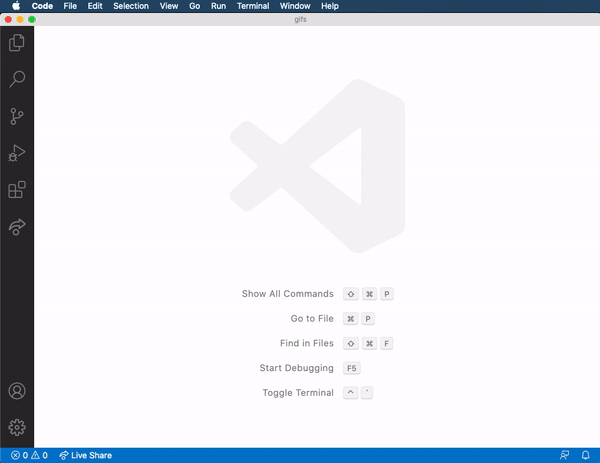Click the gifs window title
Viewport: 600px width, 463px height.
300,19
